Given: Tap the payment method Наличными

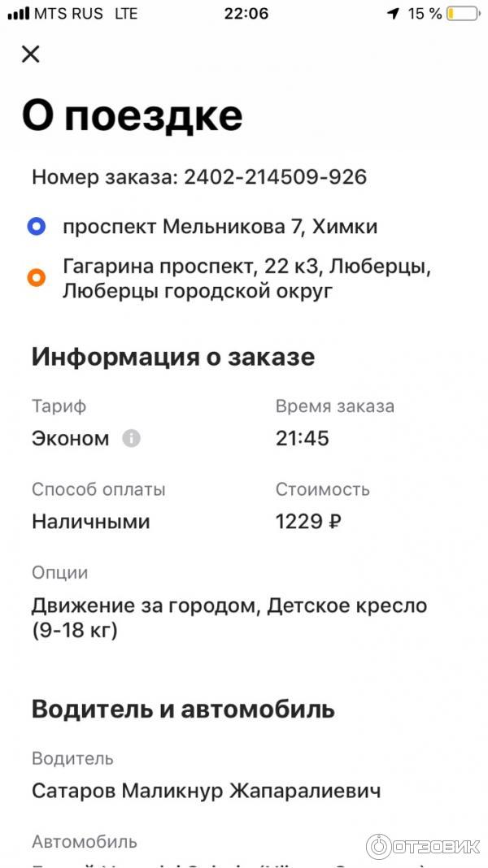Looking at the screenshot, I should click(x=91, y=522).
